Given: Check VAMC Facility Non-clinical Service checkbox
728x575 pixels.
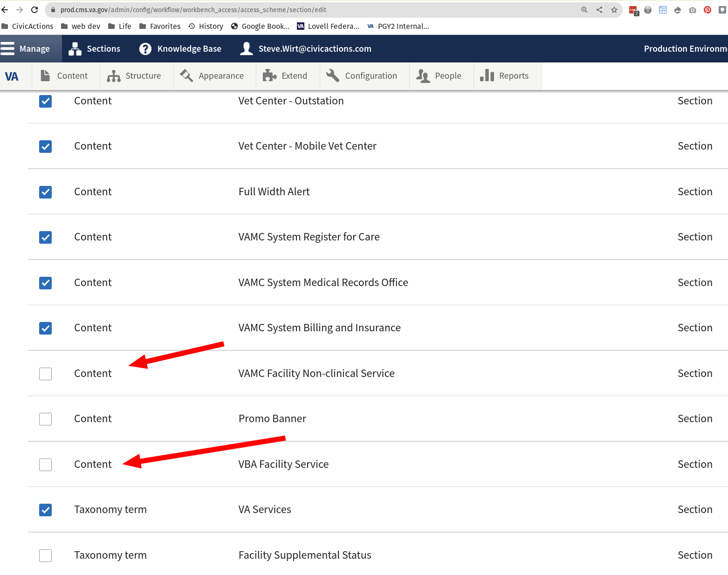Looking at the screenshot, I should pos(45,374).
